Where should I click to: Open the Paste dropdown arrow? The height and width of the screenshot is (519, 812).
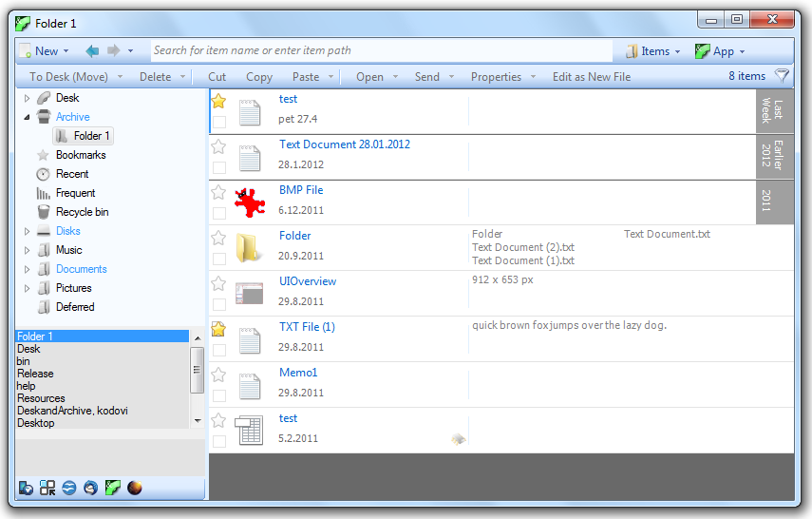330,77
